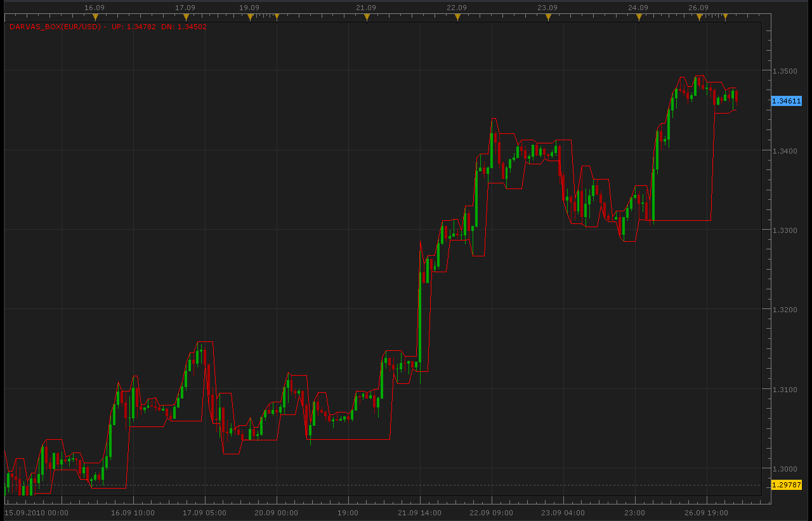Screen dimensions: 812x521
Task: Click the yellow day marker under 23.09
Action: [x=548, y=17]
